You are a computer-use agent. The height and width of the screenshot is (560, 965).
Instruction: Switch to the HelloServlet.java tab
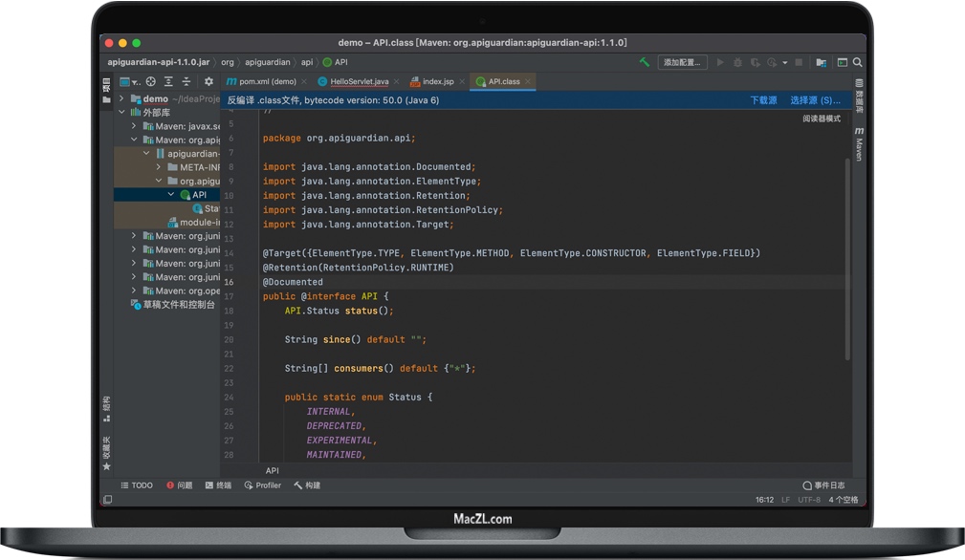pyautogui.click(x=359, y=82)
